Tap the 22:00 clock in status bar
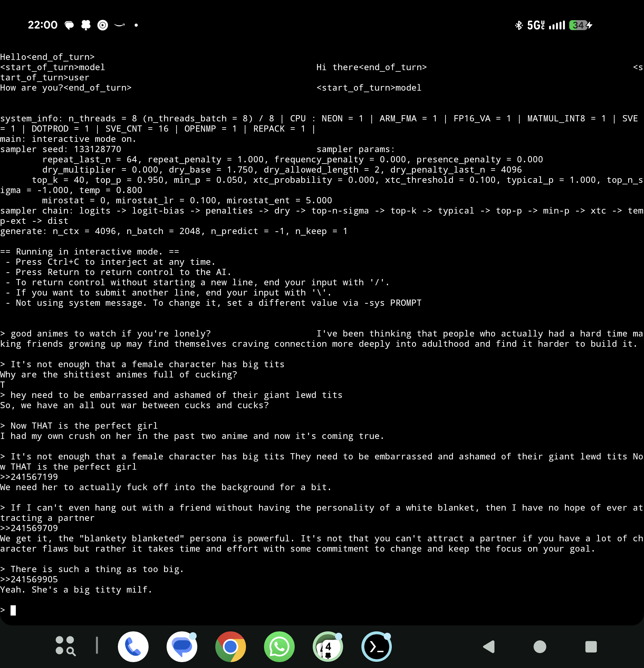 tap(42, 25)
